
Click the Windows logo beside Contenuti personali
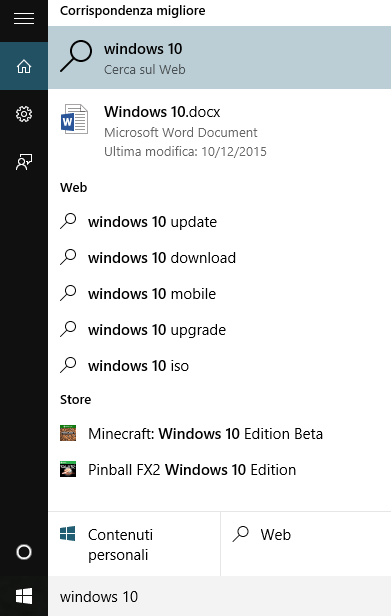coord(68,534)
